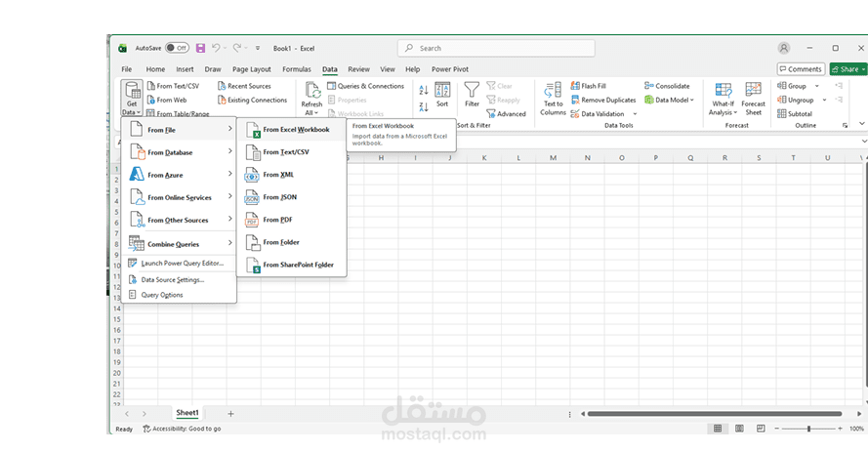Image resolution: width=868 pixels, height=452 pixels.
Task: Open Data Source Settings
Action: (179, 280)
